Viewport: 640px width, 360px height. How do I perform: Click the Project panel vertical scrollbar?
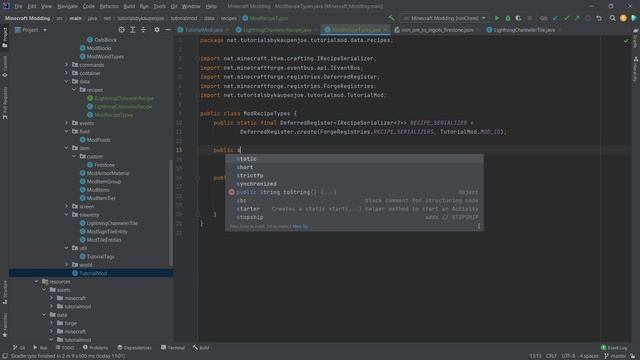[171, 212]
